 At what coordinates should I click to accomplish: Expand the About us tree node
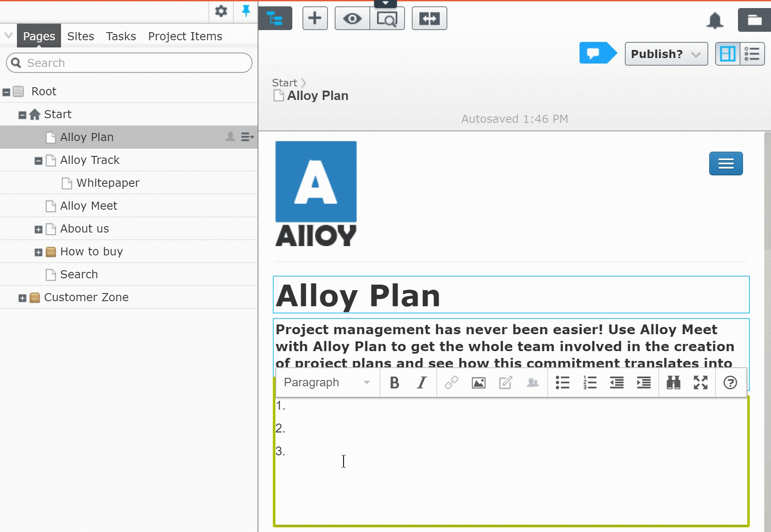pyautogui.click(x=39, y=230)
